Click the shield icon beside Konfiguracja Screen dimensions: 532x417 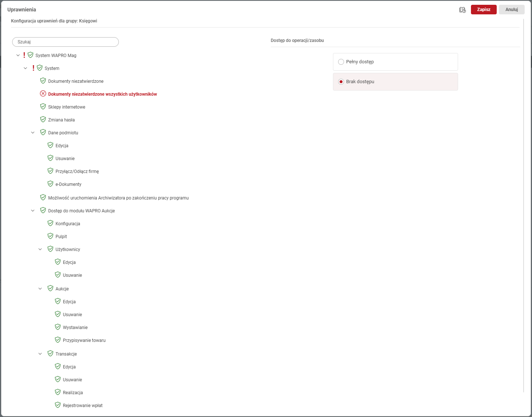(x=50, y=223)
